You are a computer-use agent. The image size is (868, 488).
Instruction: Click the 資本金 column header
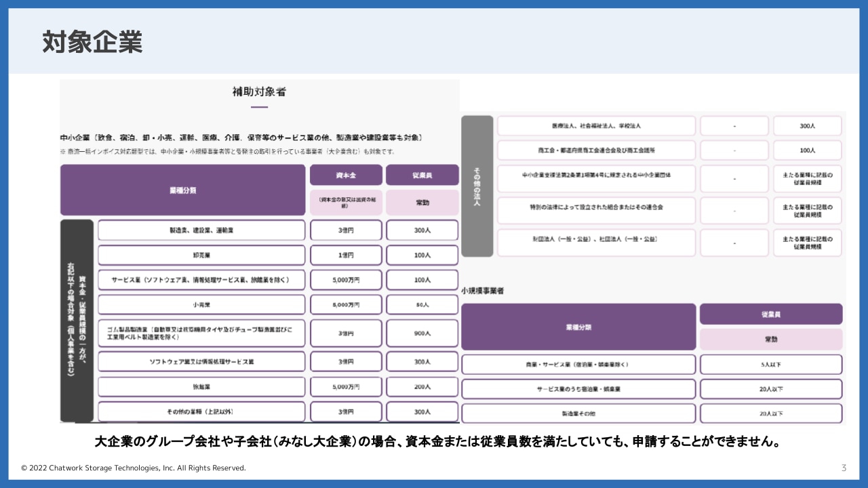click(347, 175)
